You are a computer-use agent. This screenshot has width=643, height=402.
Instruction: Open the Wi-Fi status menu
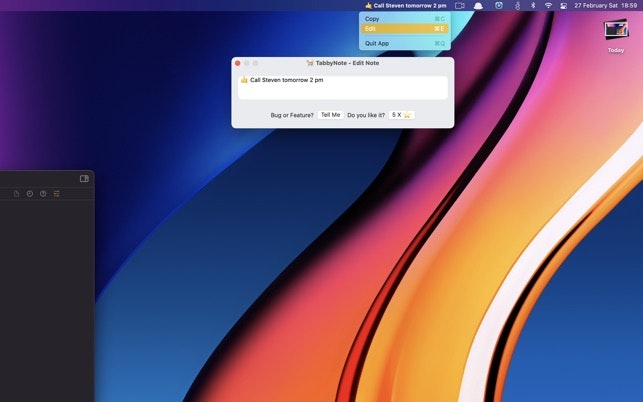tap(548, 6)
